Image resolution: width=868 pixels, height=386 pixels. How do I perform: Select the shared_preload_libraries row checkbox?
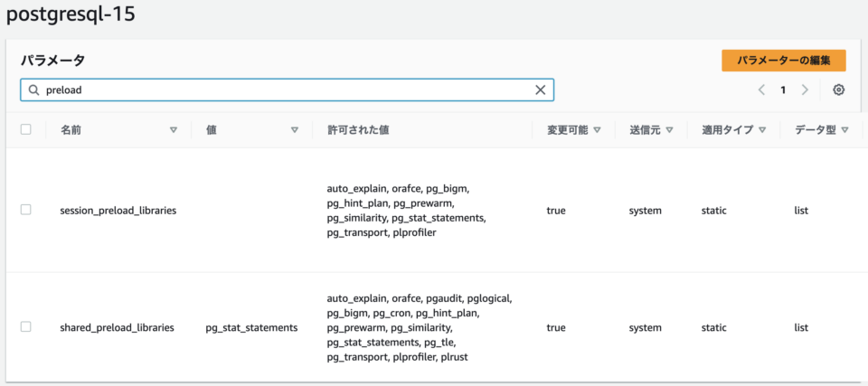pos(25,327)
